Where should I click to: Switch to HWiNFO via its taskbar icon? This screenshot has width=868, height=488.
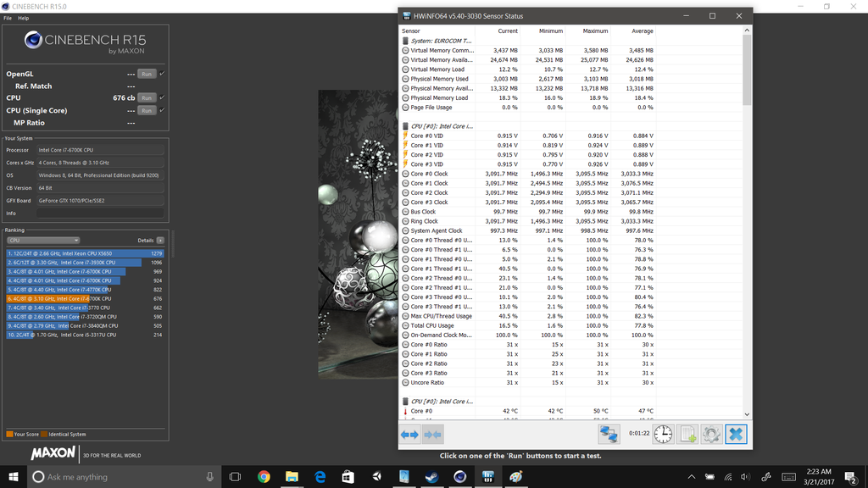click(x=487, y=477)
